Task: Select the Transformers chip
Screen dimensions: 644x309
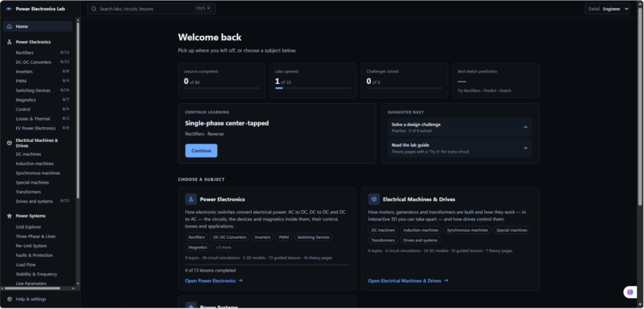Action: (x=384, y=240)
